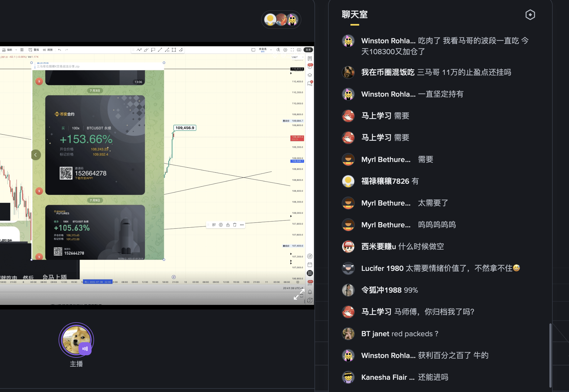Screen dimensions: 569x392
Task: Select the trend pattern drawing tool
Action: coord(139,50)
